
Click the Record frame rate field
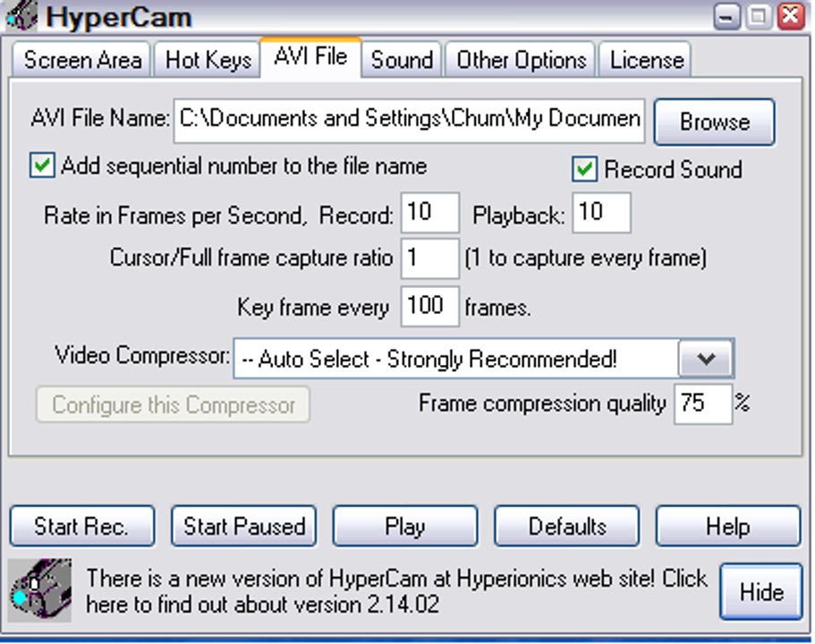(429, 213)
